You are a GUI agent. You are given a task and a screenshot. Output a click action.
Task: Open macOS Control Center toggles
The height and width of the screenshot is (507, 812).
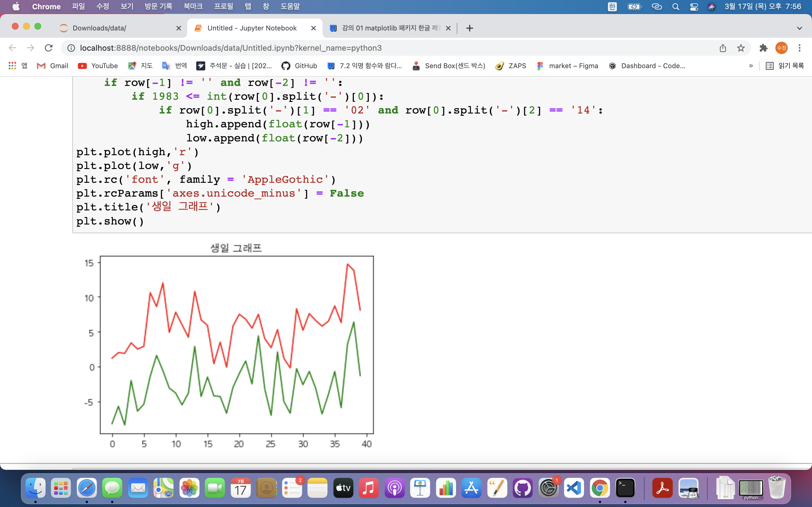tap(694, 7)
